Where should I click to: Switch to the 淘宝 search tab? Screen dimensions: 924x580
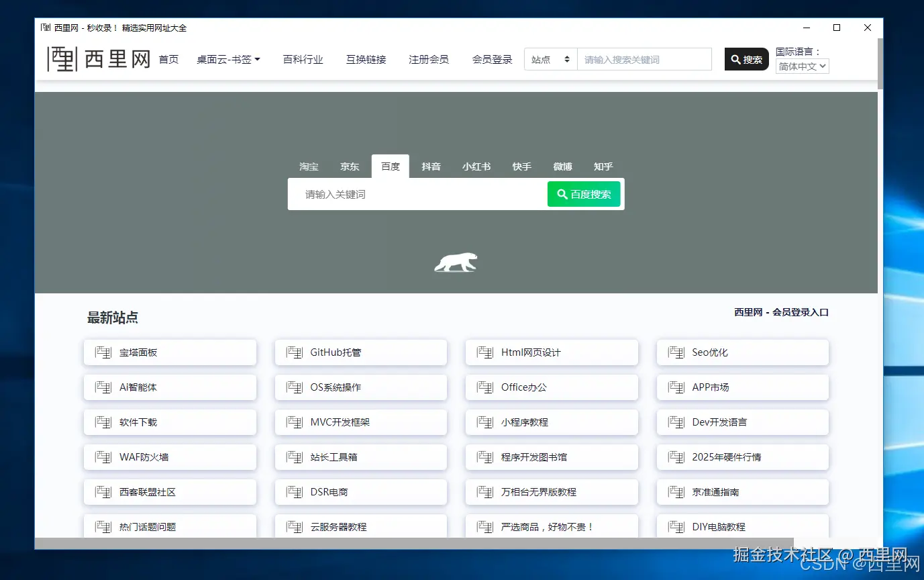pos(309,166)
